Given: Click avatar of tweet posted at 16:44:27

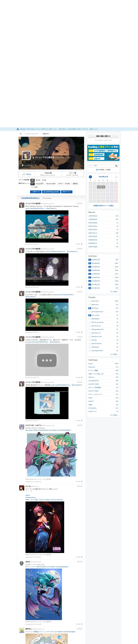Looking at the screenshot, I should 22,205.
